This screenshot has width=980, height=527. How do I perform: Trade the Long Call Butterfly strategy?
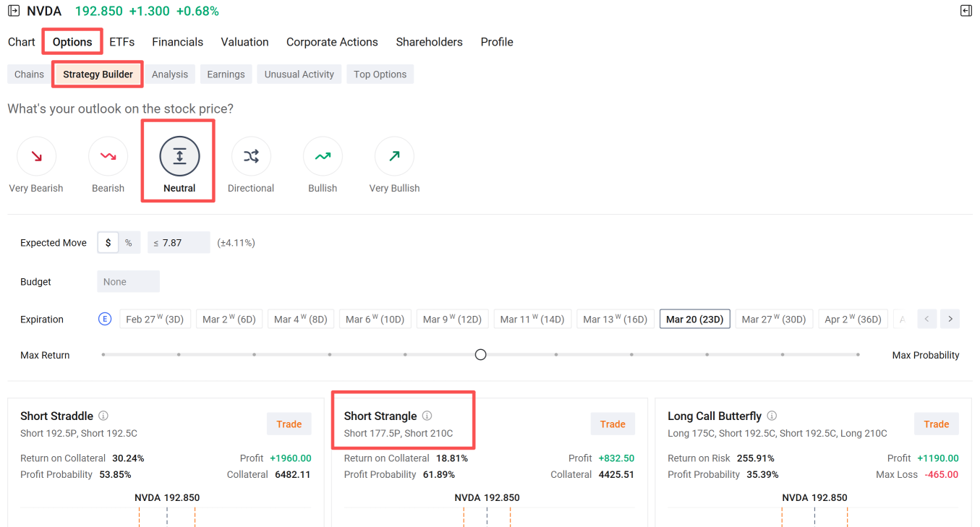coord(936,424)
